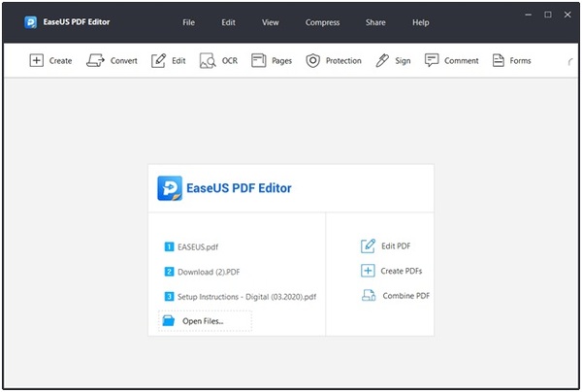Click the Forms label in toolbar

point(520,60)
